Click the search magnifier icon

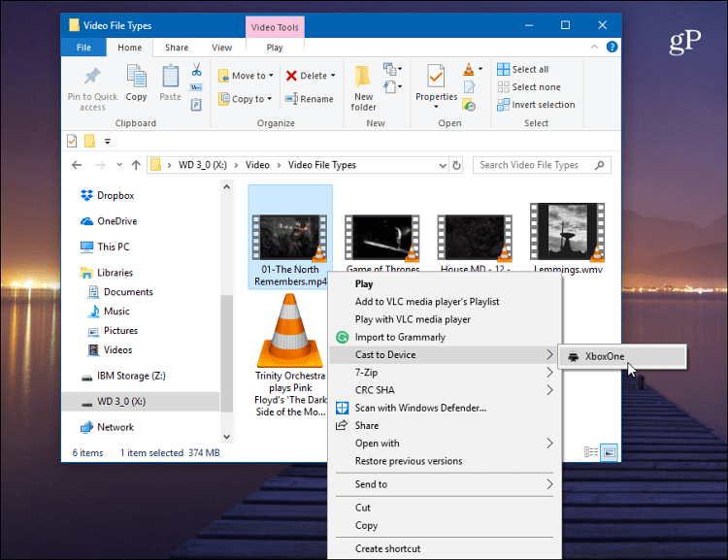coord(600,165)
